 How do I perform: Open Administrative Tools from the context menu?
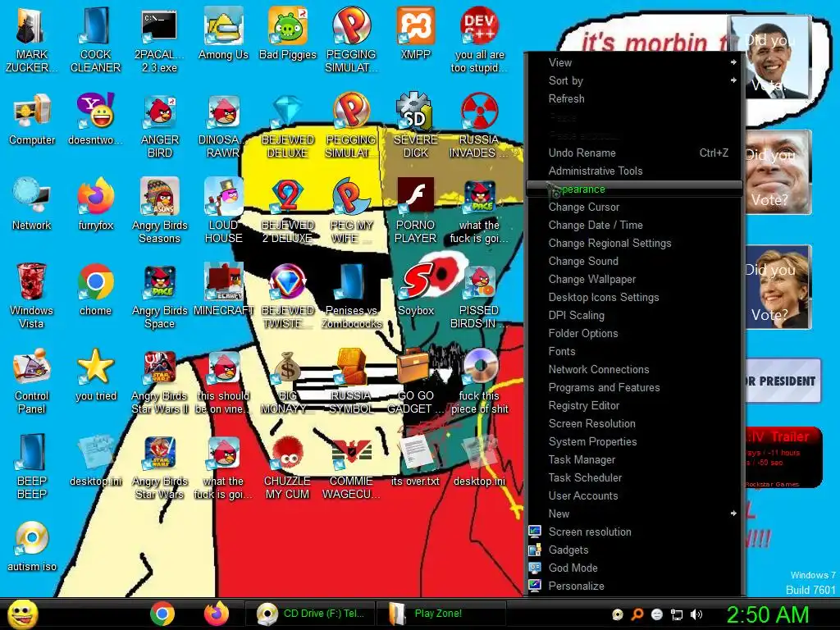pyautogui.click(x=635, y=171)
